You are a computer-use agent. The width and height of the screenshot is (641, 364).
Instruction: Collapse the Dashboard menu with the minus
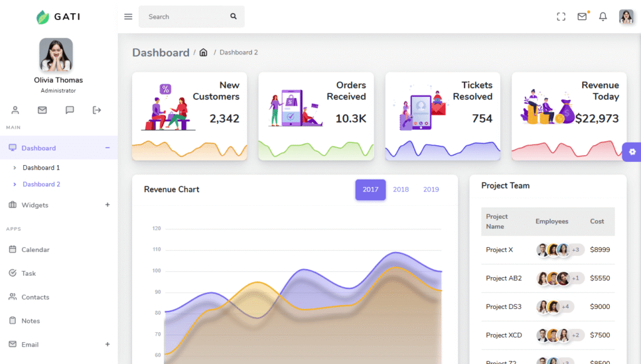(108, 148)
